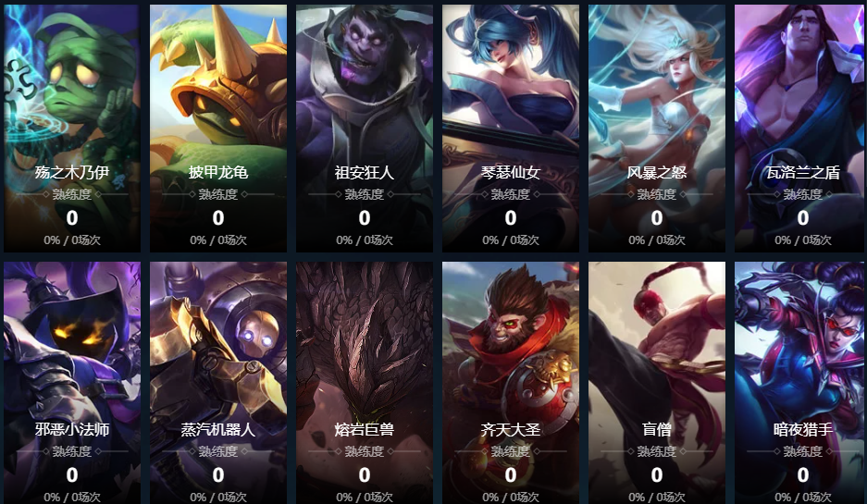This screenshot has width=867, height=504.
Task: Click the 0% / 0场次 stats on 祖安狂人
Action: click(x=365, y=240)
